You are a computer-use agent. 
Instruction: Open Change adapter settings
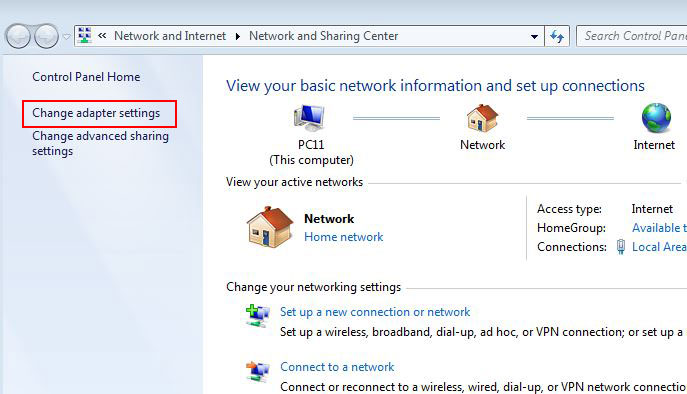96,113
